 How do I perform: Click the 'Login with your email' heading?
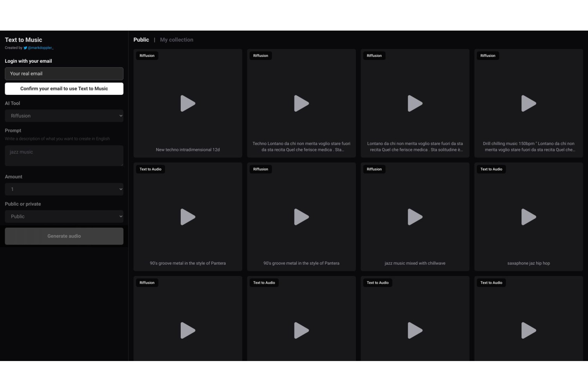click(x=28, y=61)
